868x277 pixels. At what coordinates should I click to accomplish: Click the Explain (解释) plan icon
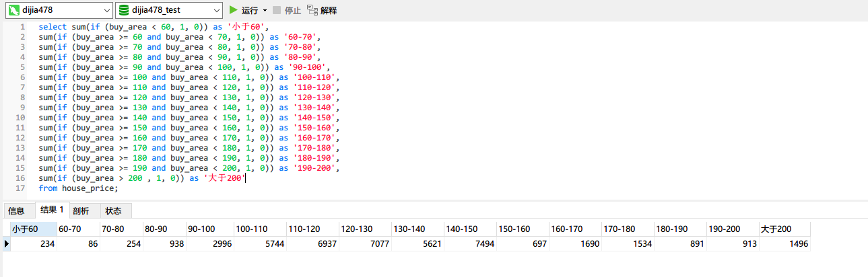[312, 10]
